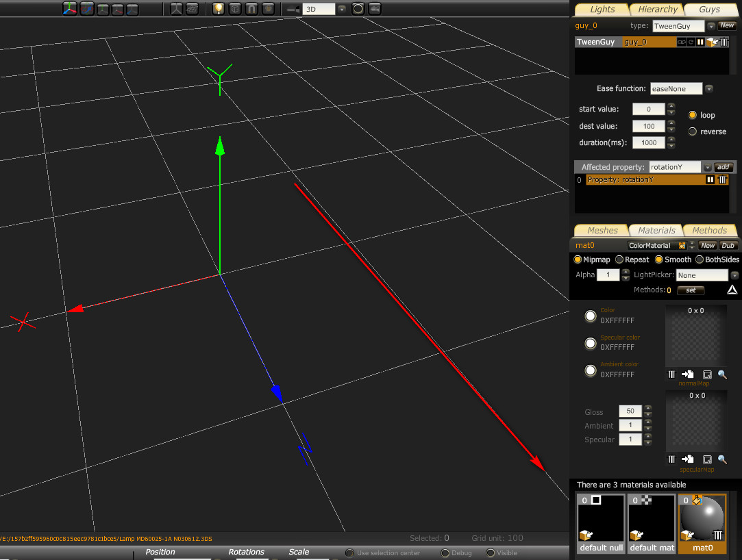
Task: Click the normalMap magnifier icon
Action: coord(722,374)
